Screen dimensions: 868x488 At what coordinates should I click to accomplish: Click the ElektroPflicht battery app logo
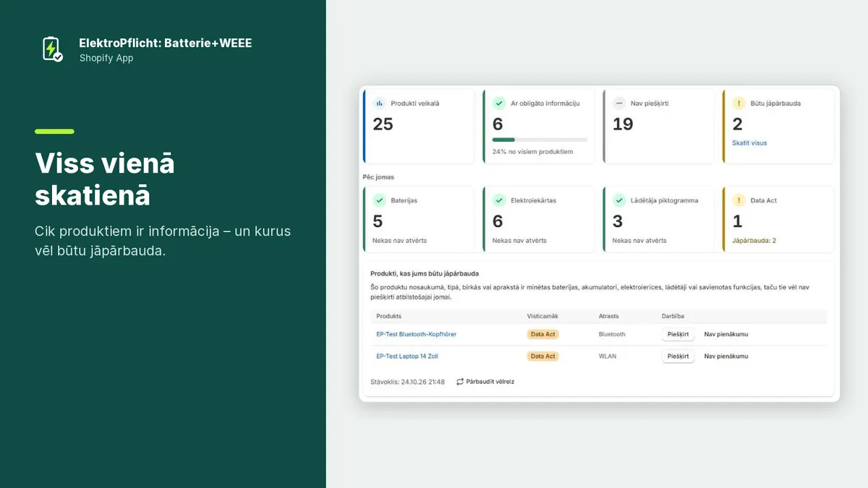[x=52, y=49]
